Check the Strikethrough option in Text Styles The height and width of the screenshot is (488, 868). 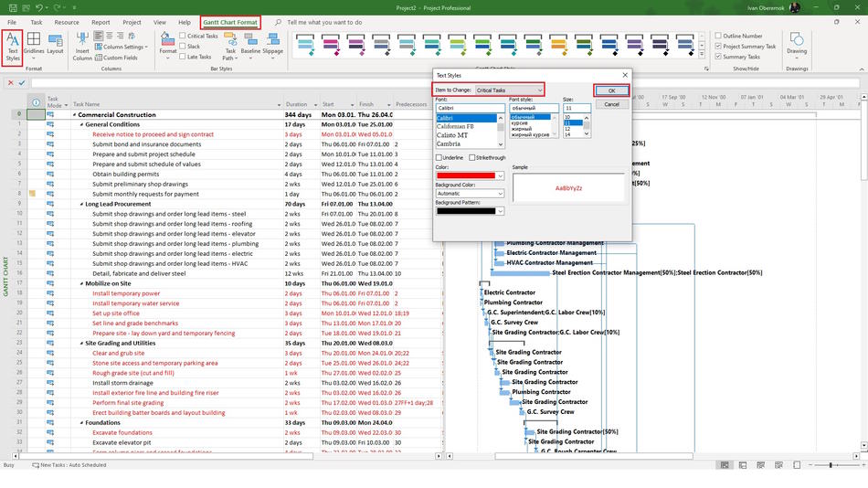coord(472,158)
